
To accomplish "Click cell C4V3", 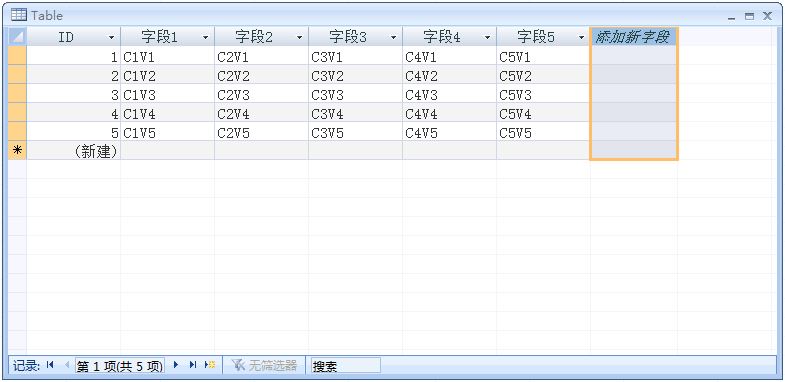I will pos(450,94).
